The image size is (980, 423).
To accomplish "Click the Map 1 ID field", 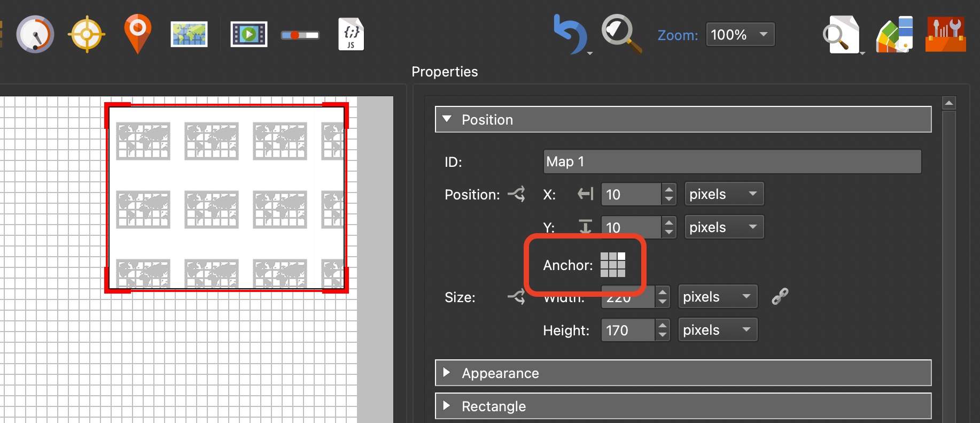I will point(732,161).
